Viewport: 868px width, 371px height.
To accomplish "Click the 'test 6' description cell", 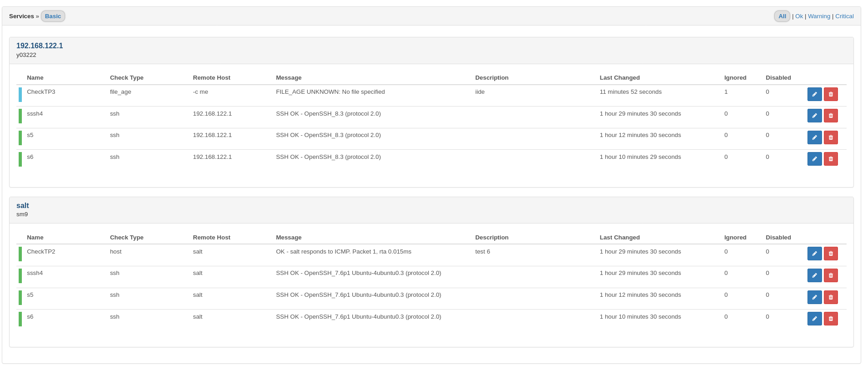I will pyautogui.click(x=482, y=252).
